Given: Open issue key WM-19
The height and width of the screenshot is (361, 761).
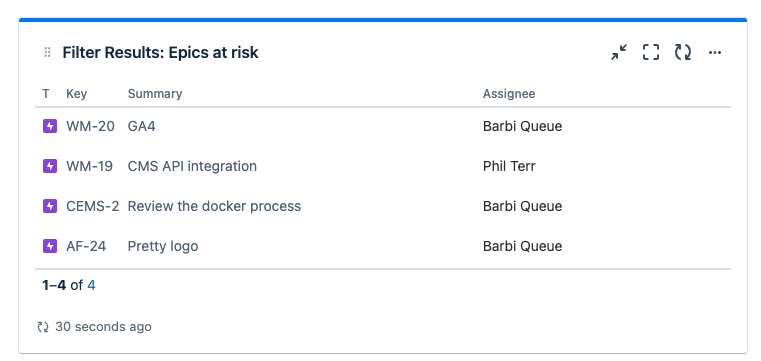Looking at the screenshot, I should [x=89, y=166].
